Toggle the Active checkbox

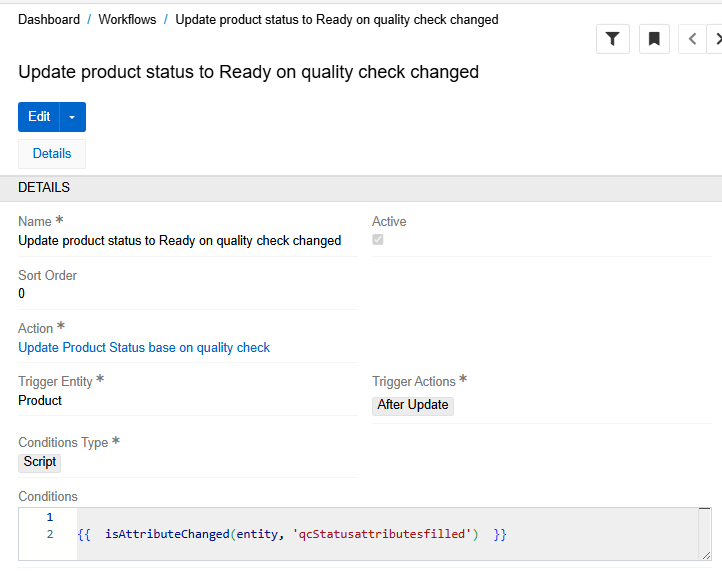378,240
